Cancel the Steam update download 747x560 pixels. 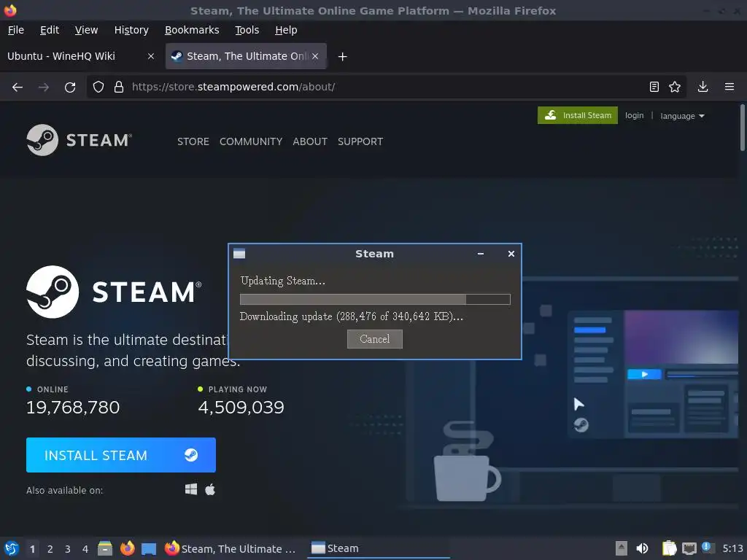tap(374, 339)
